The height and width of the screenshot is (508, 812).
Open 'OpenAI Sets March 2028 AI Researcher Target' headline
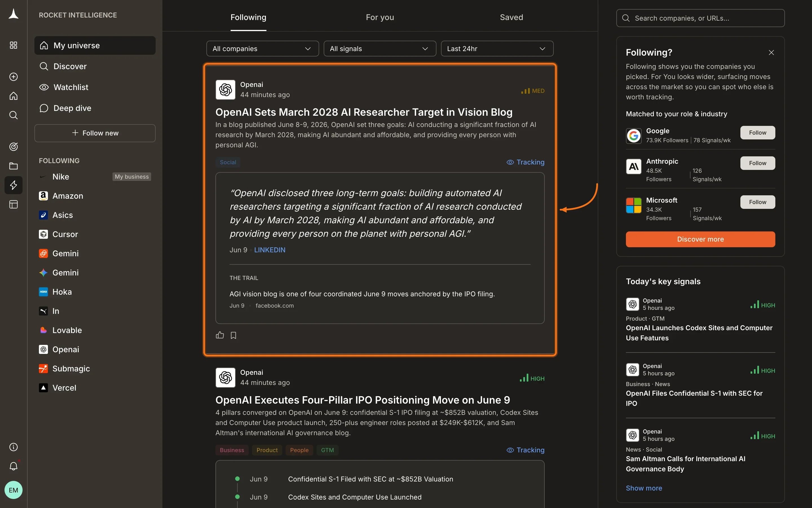point(364,112)
